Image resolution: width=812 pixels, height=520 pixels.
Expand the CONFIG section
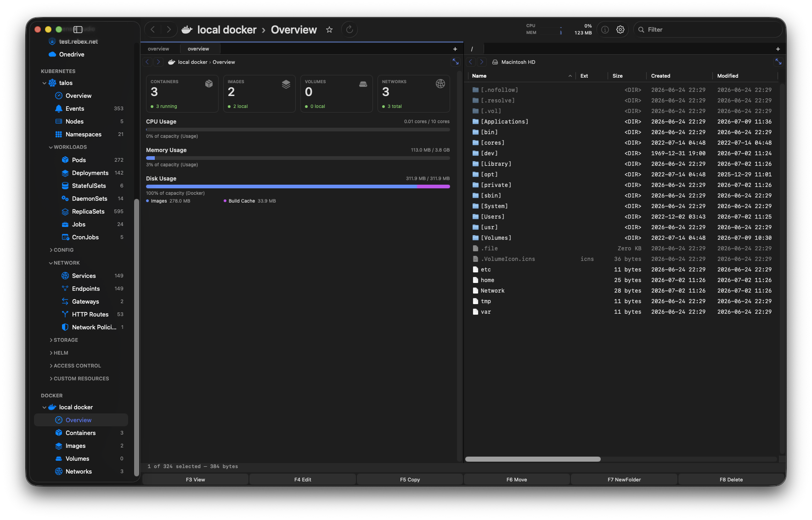click(51, 250)
